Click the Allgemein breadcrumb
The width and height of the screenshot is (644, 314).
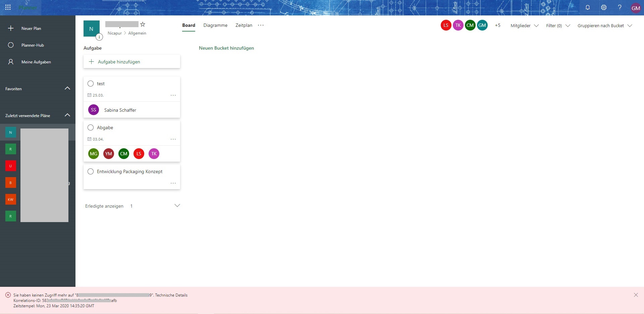pos(137,33)
